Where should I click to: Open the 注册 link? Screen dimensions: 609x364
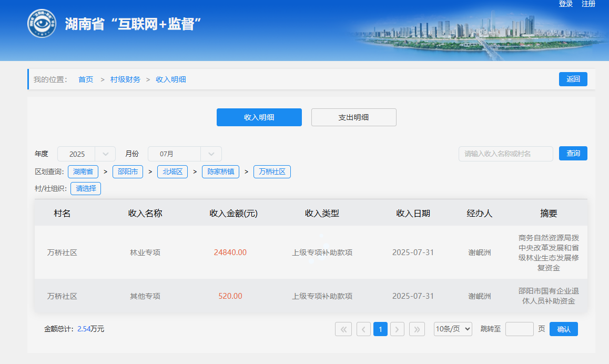click(x=588, y=4)
